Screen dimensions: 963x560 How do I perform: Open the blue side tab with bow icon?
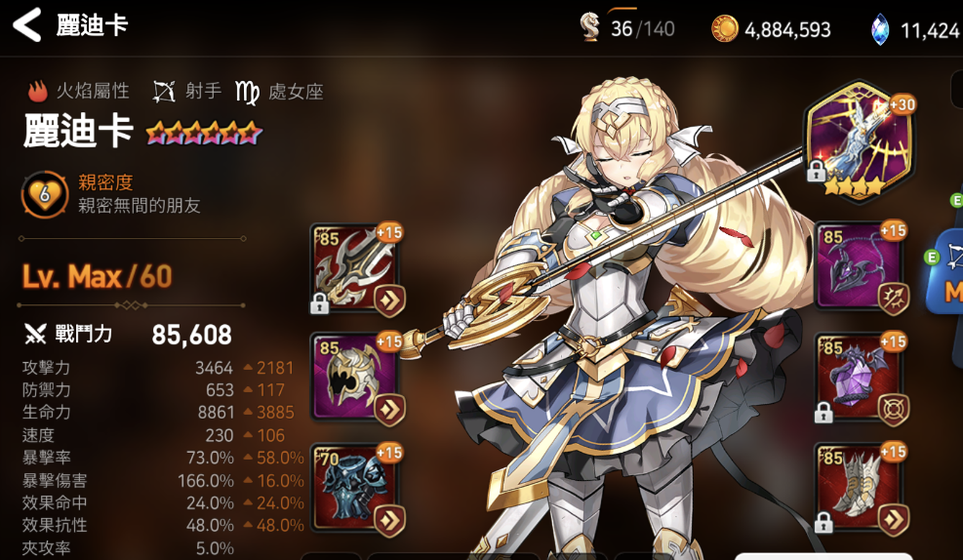coord(945,272)
